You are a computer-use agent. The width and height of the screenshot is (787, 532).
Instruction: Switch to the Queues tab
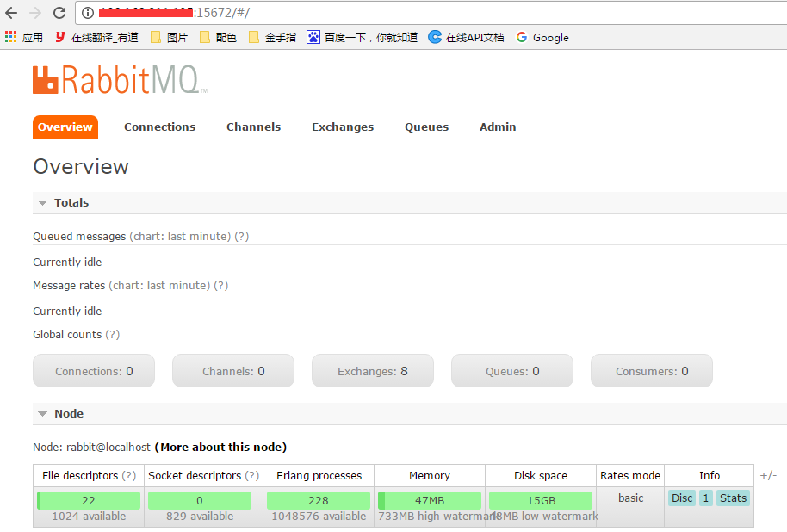point(426,127)
